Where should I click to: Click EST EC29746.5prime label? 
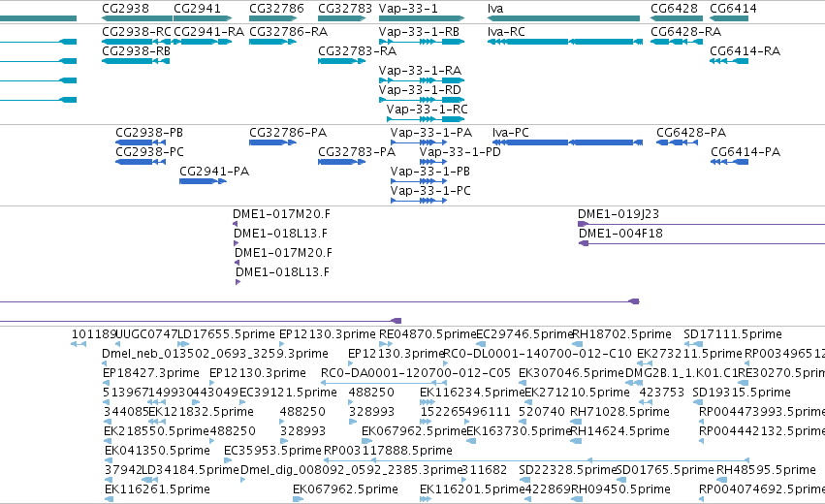524,334
